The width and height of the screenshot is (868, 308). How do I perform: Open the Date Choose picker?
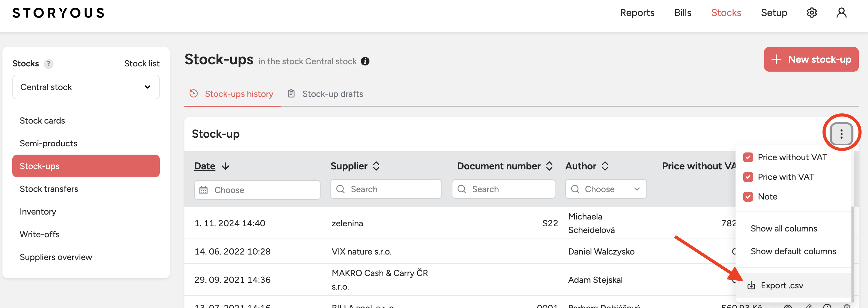257,190
